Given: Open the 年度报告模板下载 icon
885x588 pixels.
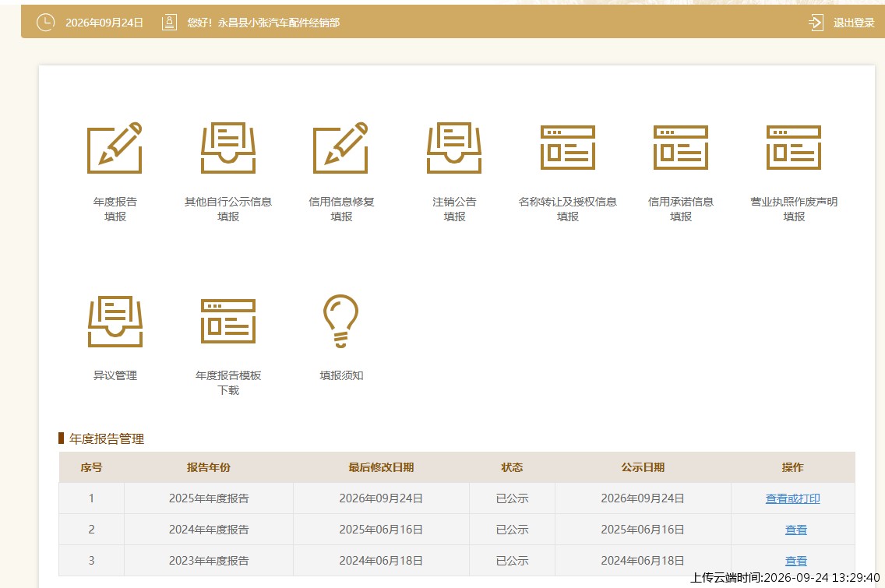Looking at the screenshot, I should coord(228,322).
